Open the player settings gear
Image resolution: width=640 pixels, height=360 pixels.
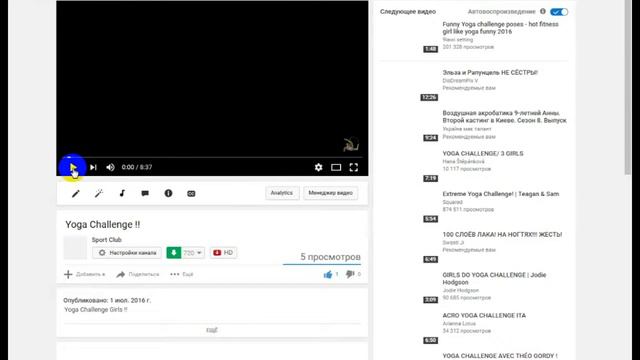pos(318,167)
